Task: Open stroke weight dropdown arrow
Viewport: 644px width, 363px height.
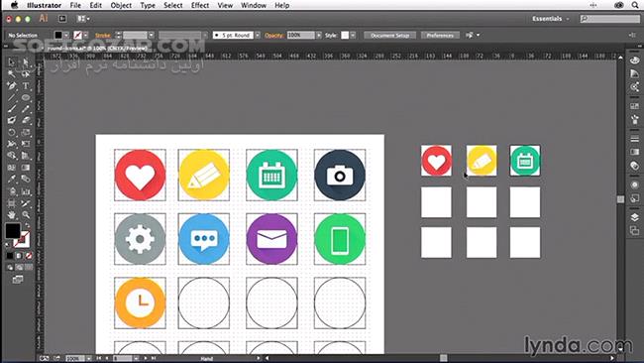Action: (x=152, y=36)
